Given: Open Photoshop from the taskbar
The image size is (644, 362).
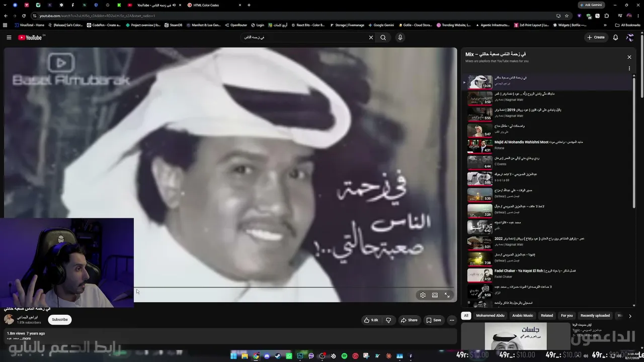Looking at the screenshot, I should click(x=300, y=356).
